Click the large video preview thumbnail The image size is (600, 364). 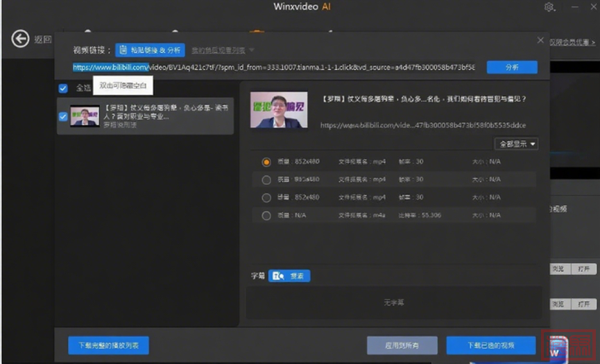[279, 110]
